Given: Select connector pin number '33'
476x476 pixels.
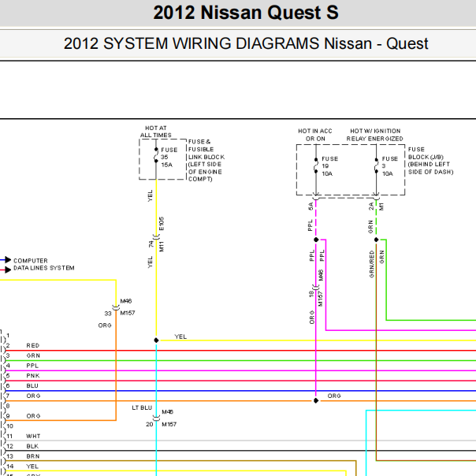Looking at the screenshot, I should coord(108,314).
